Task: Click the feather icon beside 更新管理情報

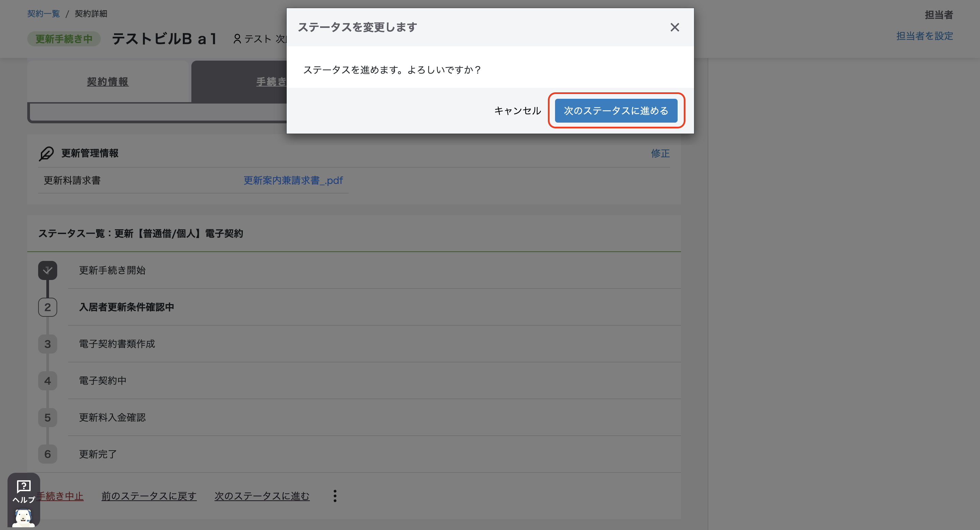Action: click(x=46, y=153)
